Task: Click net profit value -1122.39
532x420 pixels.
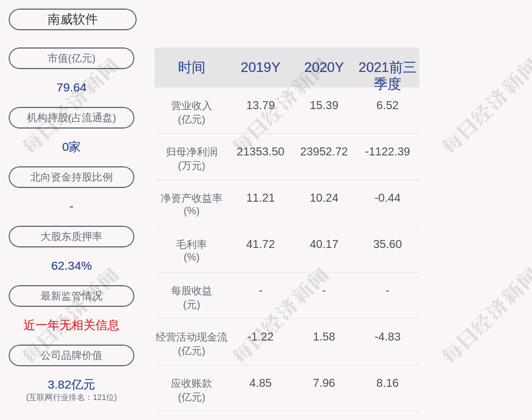Action: tap(387, 151)
